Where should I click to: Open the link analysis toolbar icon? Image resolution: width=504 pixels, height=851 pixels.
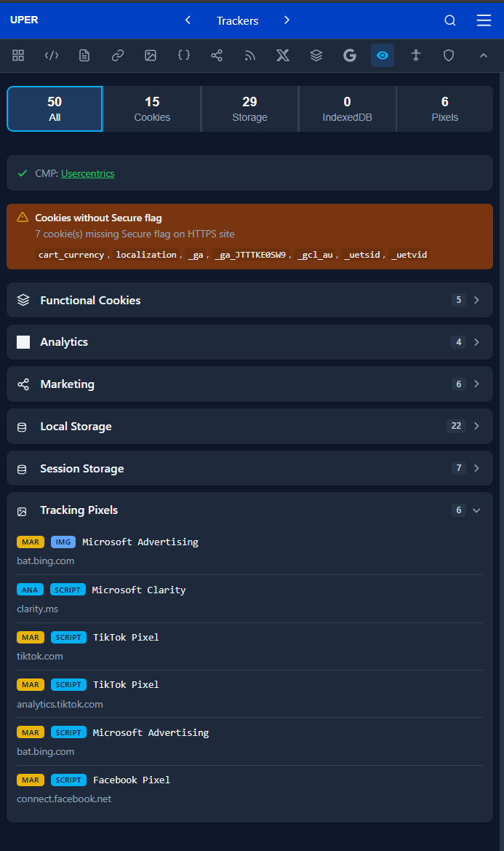pos(117,55)
